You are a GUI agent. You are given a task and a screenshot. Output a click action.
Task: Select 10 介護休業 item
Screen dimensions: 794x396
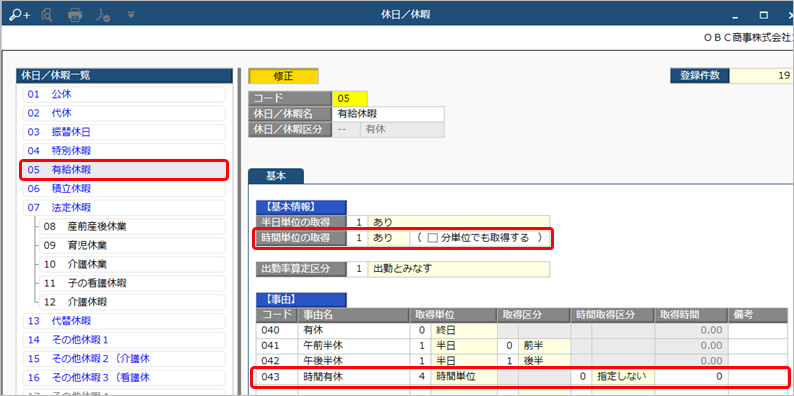click(x=132, y=264)
